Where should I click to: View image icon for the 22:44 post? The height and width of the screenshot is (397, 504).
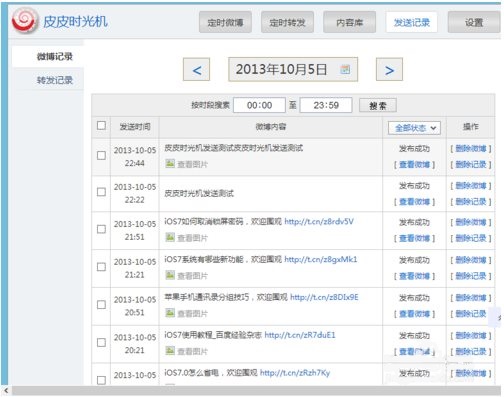tap(170, 163)
